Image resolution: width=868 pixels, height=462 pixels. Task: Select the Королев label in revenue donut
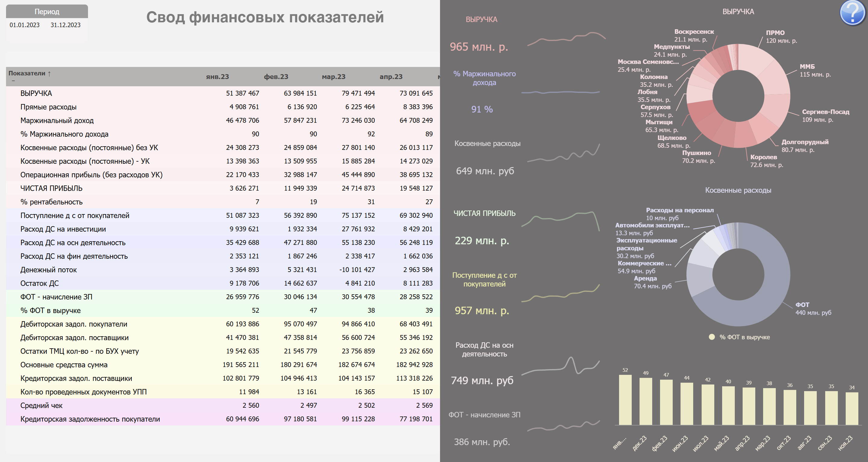[766, 161]
